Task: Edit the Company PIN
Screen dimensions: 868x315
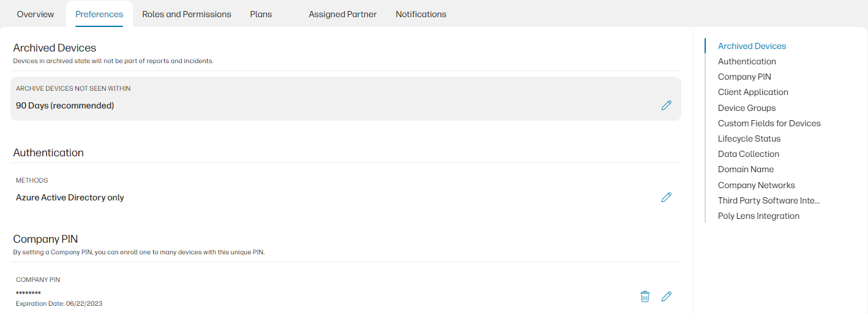Action: click(x=667, y=297)
